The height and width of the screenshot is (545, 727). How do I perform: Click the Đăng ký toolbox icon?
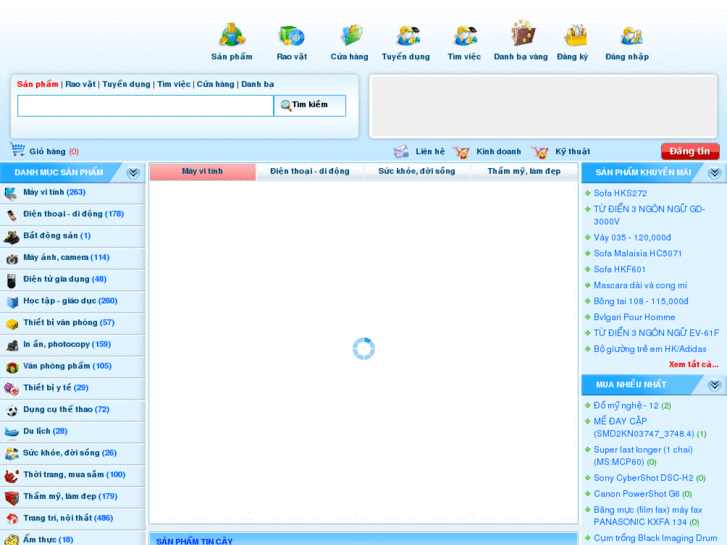pyautogui.click(x=576, y=36)
